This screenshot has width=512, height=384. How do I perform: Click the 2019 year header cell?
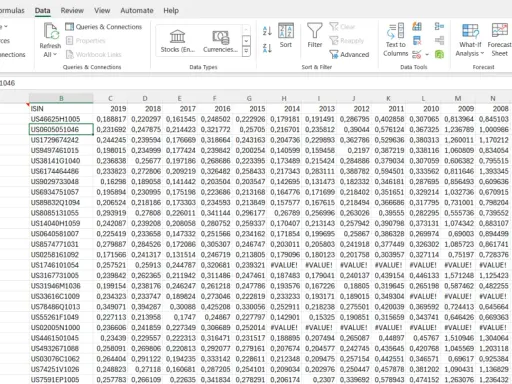pyautogui.click(x=110, y=109)
